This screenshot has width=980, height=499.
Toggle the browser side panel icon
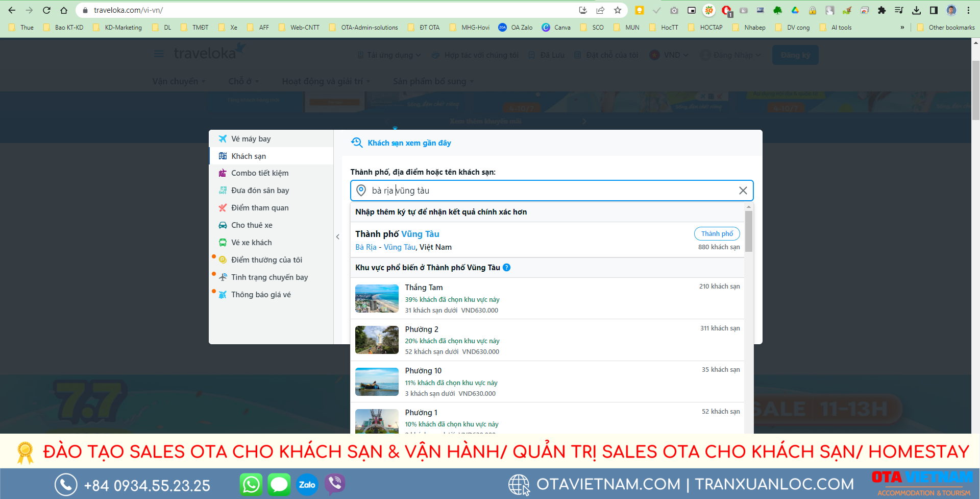click(934, 10)
